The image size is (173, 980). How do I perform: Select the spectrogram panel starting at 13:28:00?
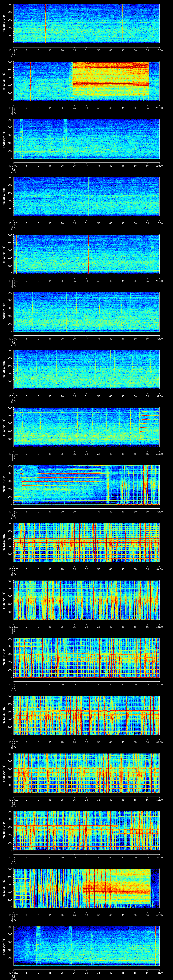(87, 254)
